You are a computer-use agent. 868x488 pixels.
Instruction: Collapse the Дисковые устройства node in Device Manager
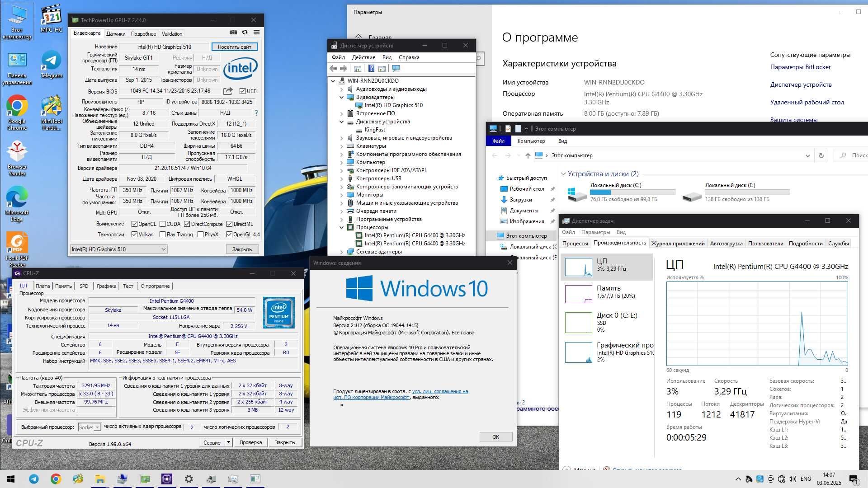(x=342, y=122)
